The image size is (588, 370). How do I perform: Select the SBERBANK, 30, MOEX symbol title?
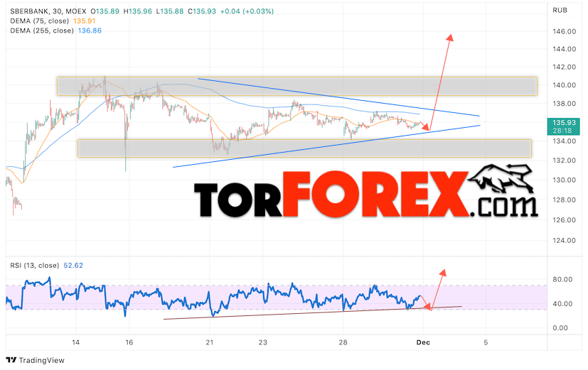click(48, 11)
